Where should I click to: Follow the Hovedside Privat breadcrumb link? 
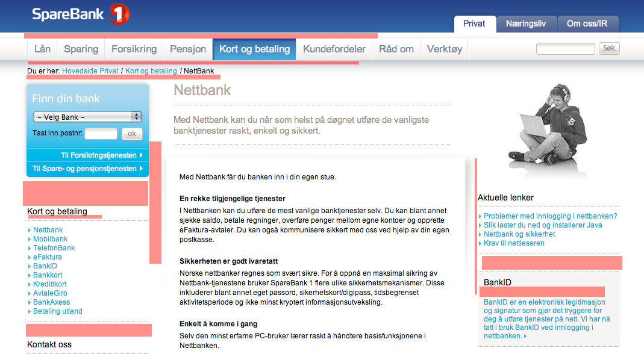pos(90,71)
